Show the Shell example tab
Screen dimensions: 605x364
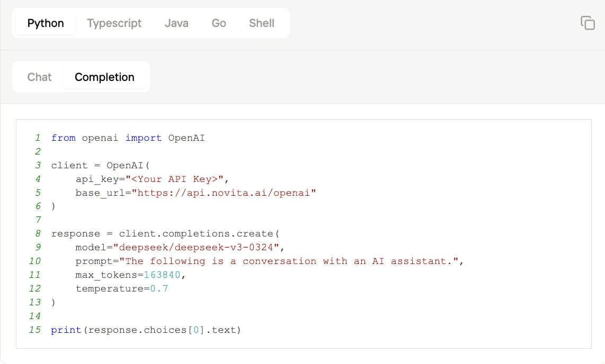[x=262, y=23]
